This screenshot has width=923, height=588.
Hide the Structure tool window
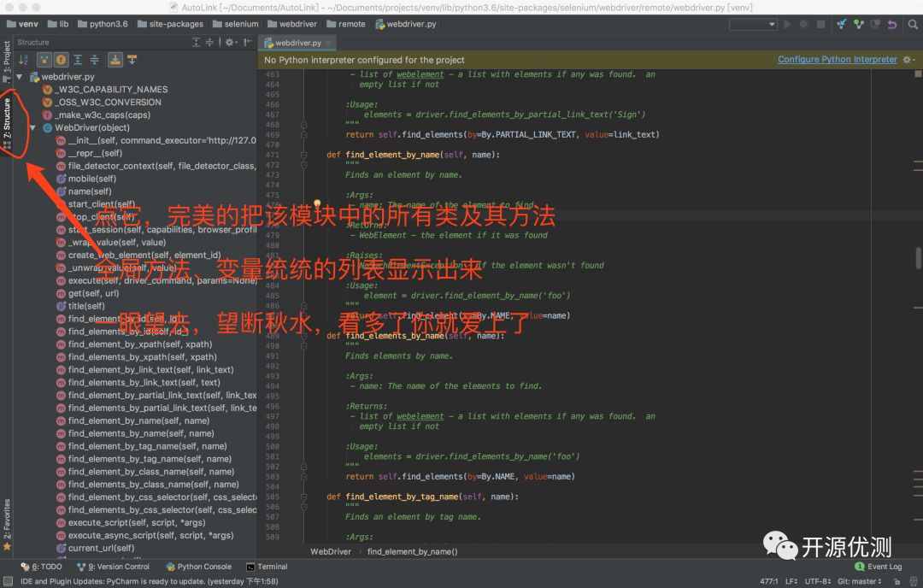[248, 43]
